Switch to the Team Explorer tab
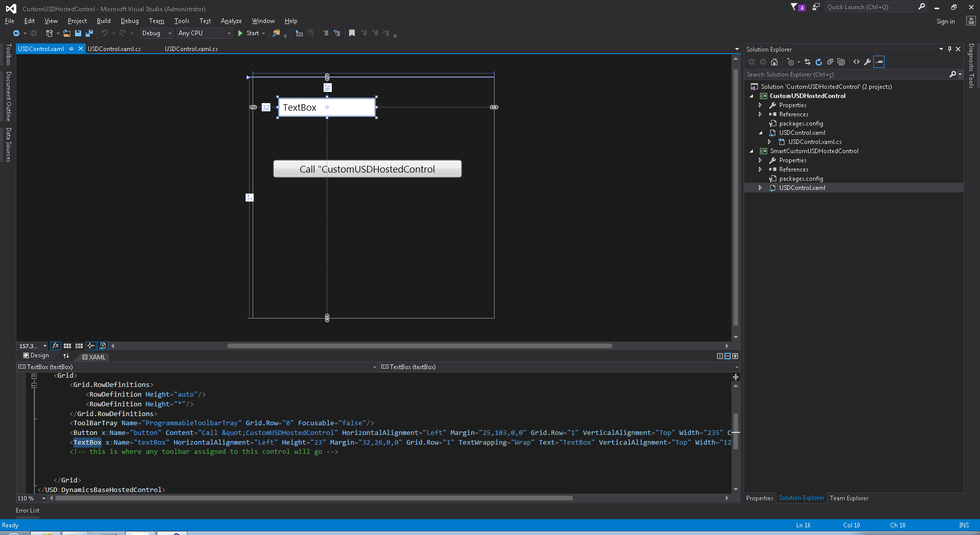 848,498
